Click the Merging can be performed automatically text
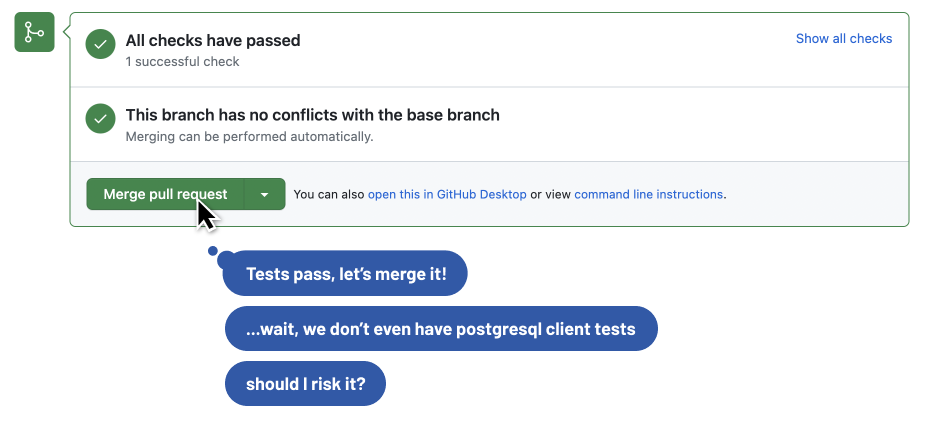The width and height of the screenshot is (930, 434). click(x=249, y=136)
